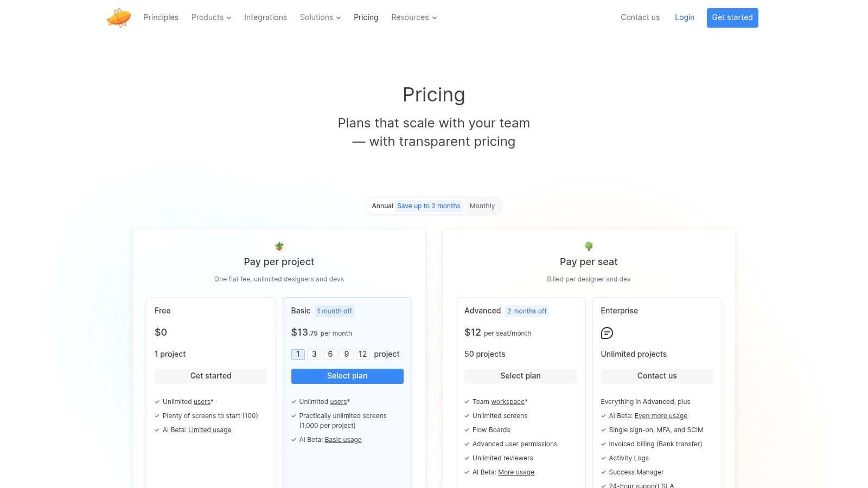Choose 12 projects in Basic plan
The image size is (868, 488).
pyautogui.click(x=363, y=354)
